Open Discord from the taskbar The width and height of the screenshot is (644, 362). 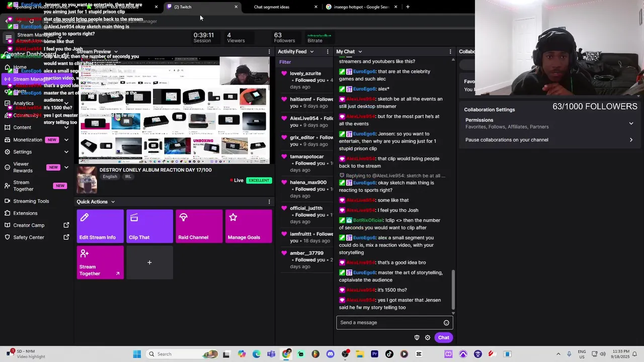(x=330, y=354)
